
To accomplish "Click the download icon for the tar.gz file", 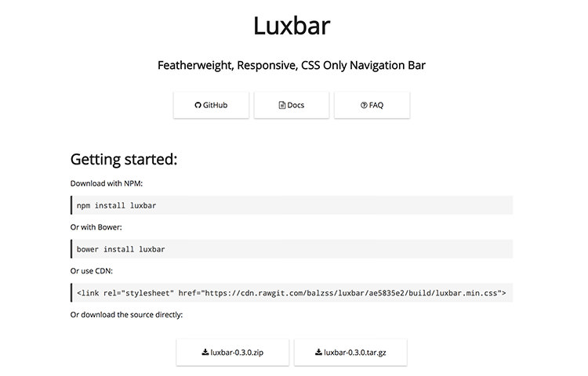I will click(318, 352).
